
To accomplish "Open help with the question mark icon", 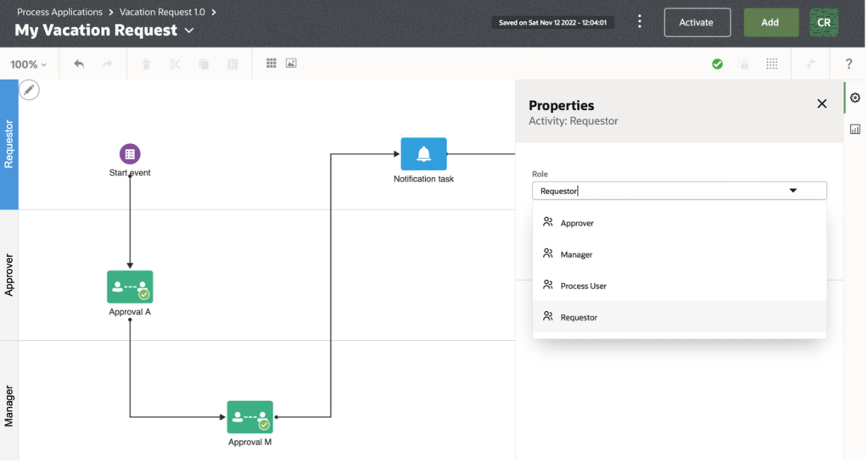I will coord(848,64).
